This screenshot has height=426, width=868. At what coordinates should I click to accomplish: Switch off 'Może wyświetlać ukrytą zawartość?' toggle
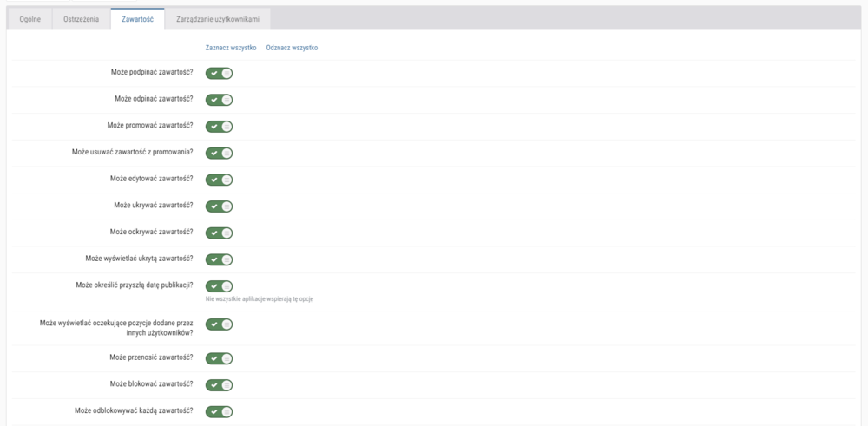(x=219, y=259)
